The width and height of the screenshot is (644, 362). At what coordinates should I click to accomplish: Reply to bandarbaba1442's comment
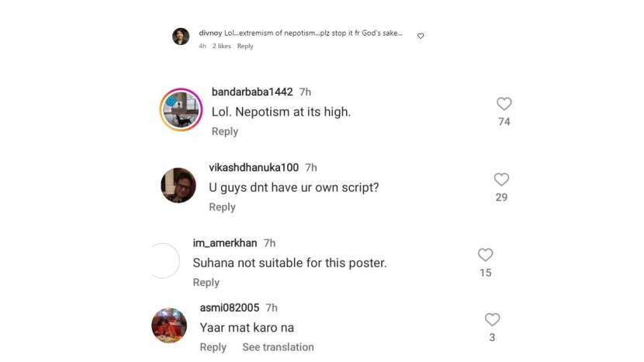[x=225, y=131]
